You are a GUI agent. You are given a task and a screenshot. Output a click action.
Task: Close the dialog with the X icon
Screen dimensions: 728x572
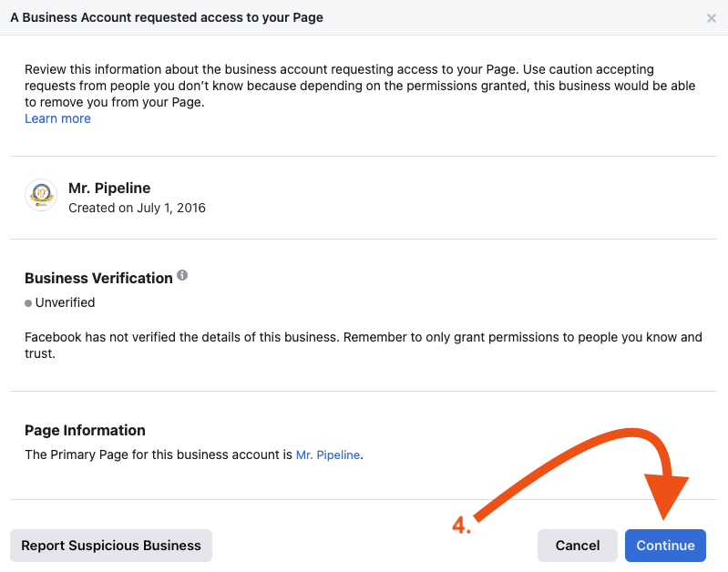pos(711,18)
